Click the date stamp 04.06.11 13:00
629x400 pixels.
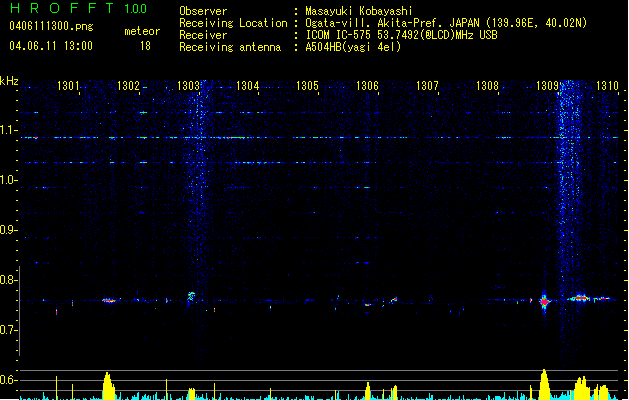51,46
